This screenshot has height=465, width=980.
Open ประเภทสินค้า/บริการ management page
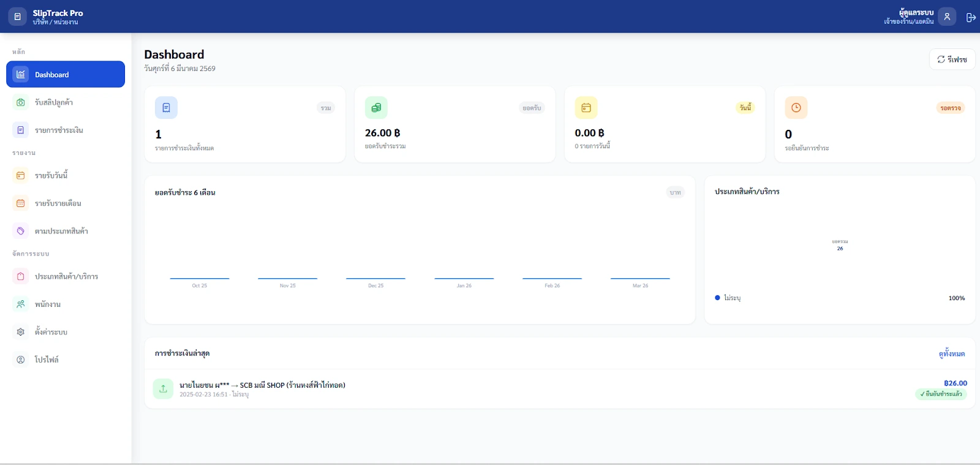coord(66,276)
